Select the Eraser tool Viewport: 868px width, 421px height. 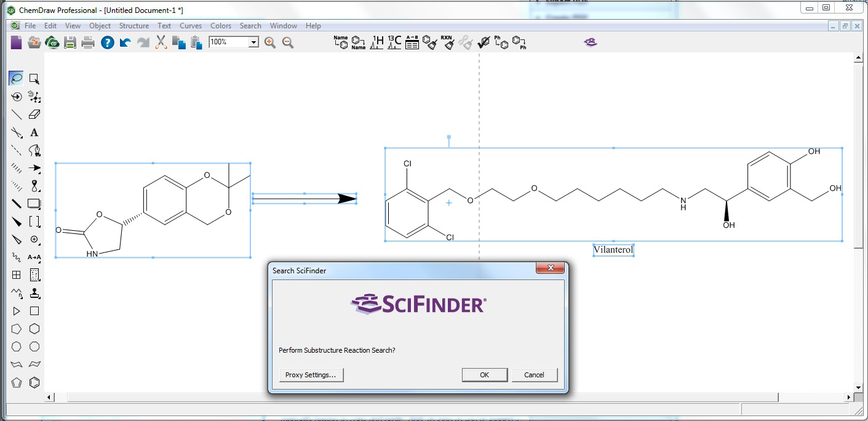[34, 114]
